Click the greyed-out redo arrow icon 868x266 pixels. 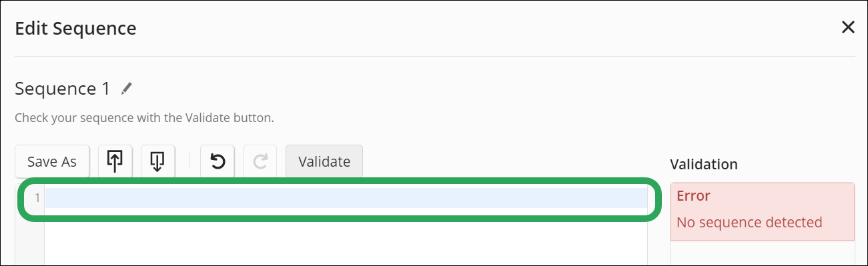(260, 161)
